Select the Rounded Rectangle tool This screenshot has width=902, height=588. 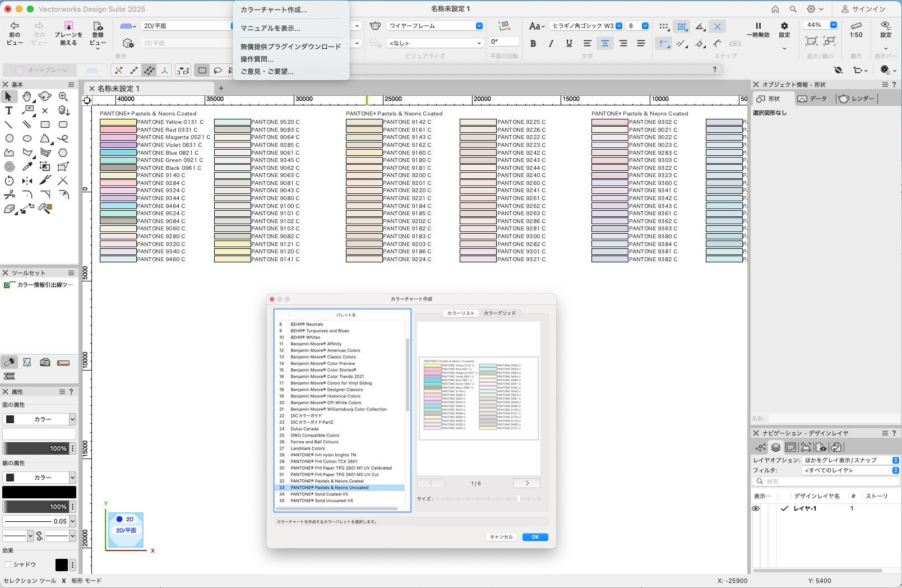coord(63,124)
